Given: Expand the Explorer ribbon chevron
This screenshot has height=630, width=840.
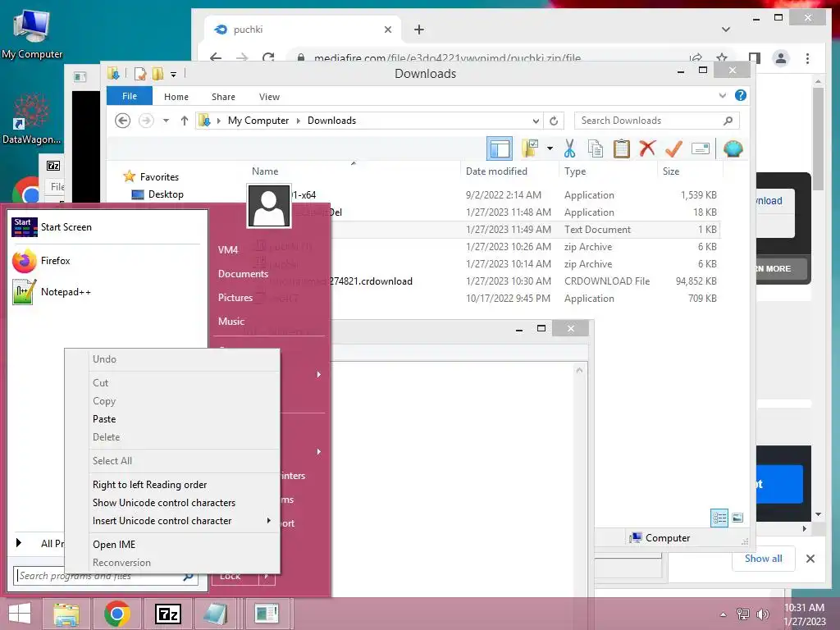Looking at the screenshot, I should click(x=722, y=96).
